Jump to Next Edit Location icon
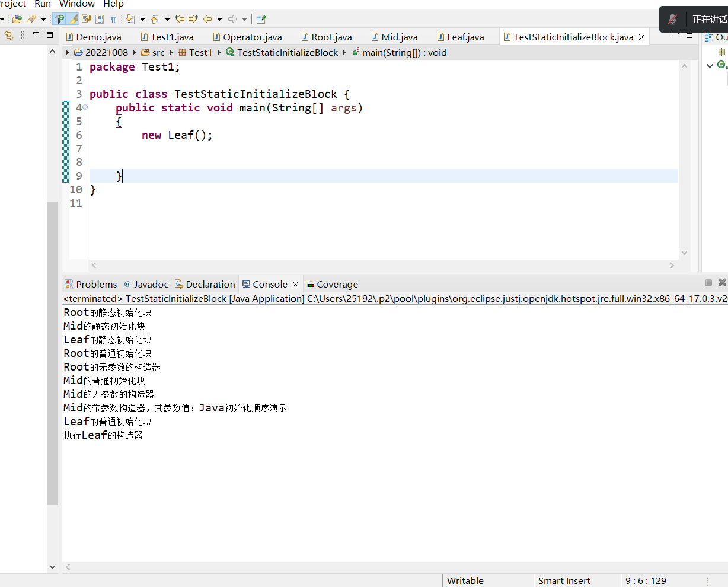728x587 pixels. tap(193, 19)
